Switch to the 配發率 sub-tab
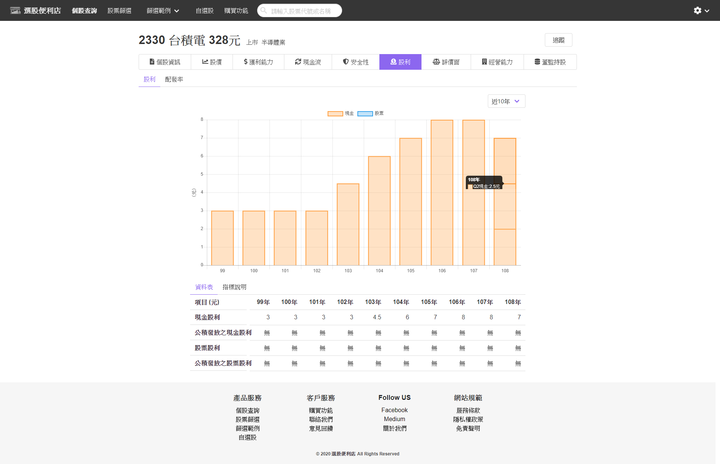Image resolution: width=720 pixels, height=464 pixels. [x=174, y=79]
